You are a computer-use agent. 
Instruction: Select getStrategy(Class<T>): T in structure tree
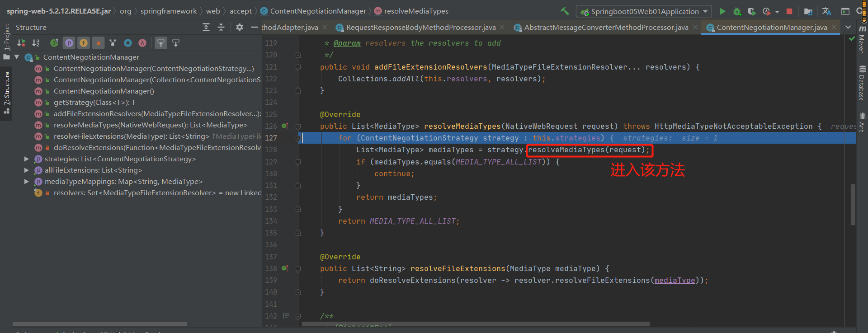point(94,103)
